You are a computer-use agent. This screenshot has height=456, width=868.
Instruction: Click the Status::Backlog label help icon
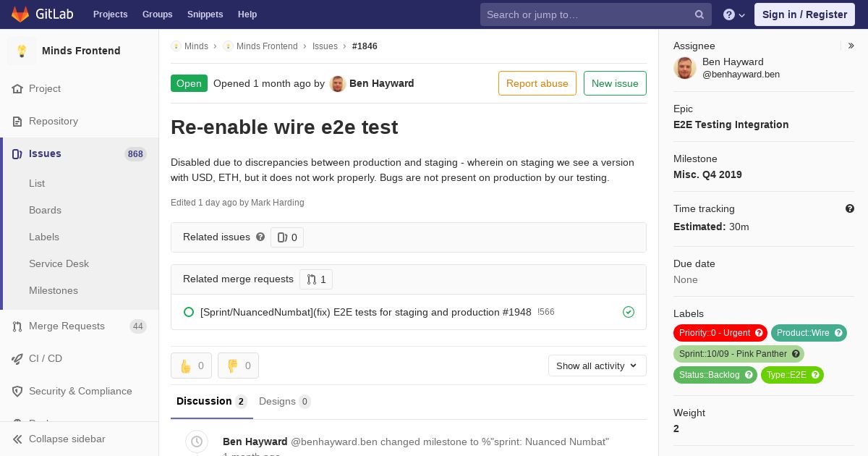(749, 375)
